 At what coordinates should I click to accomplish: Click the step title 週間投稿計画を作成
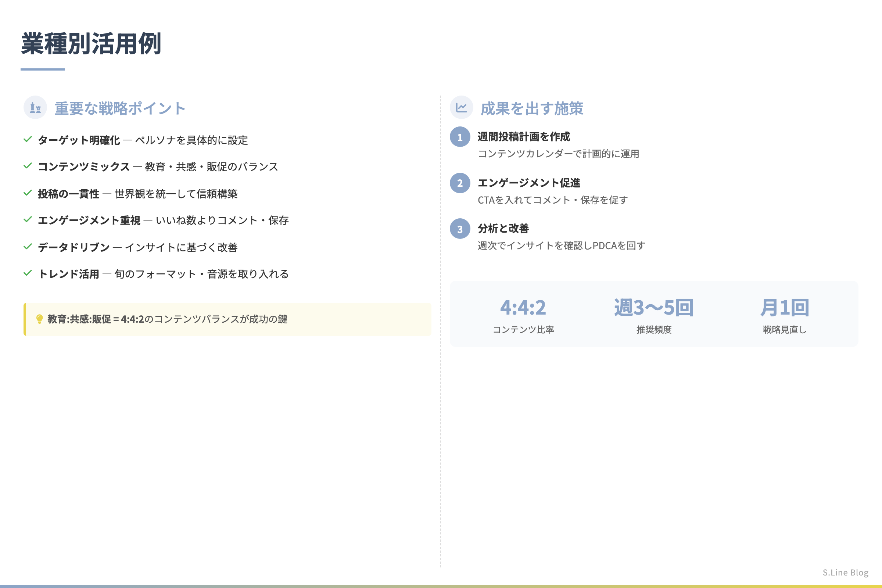524,137
